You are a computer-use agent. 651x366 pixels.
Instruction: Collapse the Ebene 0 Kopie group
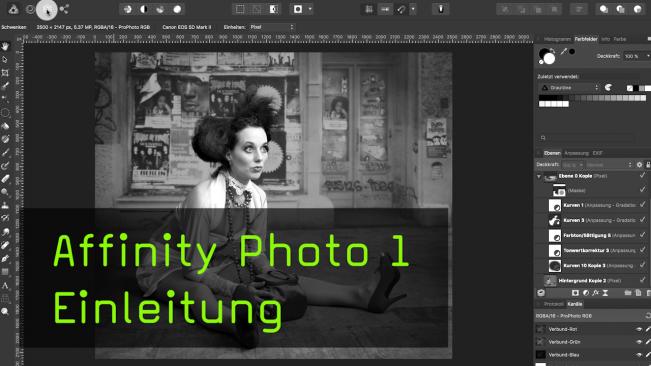(x=539, y=176)
